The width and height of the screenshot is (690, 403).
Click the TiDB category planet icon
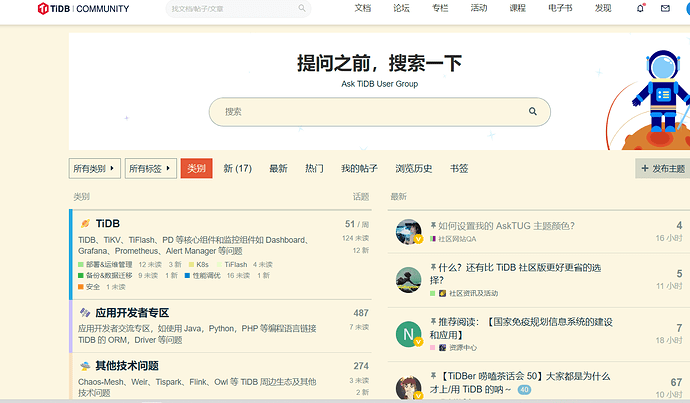[85, 223]
